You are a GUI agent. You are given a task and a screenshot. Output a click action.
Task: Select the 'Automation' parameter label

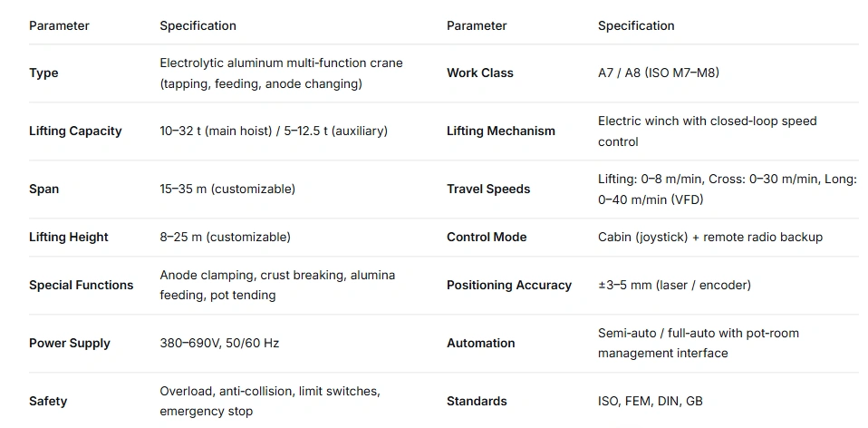click(481, 344)
